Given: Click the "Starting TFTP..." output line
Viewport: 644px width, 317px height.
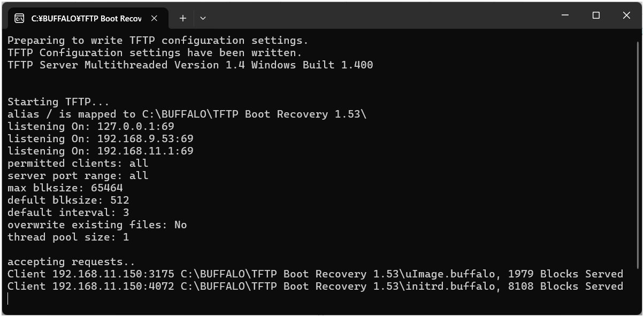Looking at the screenshot, I should click(x=58, y=102).
